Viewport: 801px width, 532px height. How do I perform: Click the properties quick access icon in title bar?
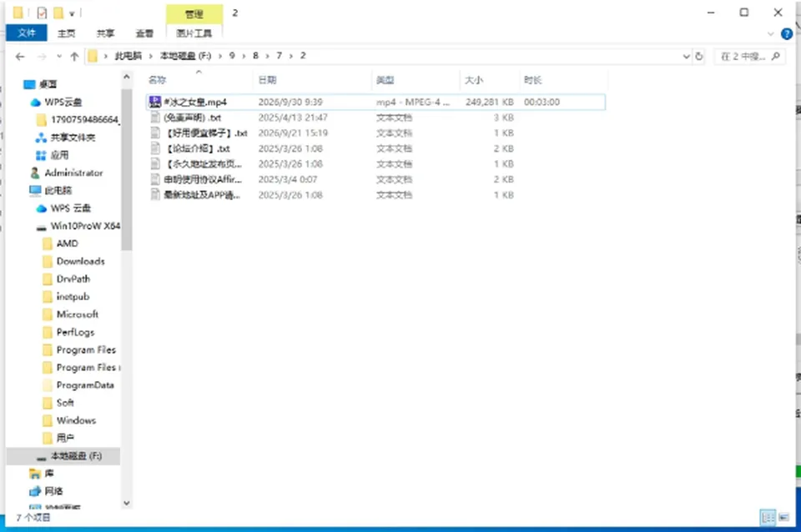point(42,13)
